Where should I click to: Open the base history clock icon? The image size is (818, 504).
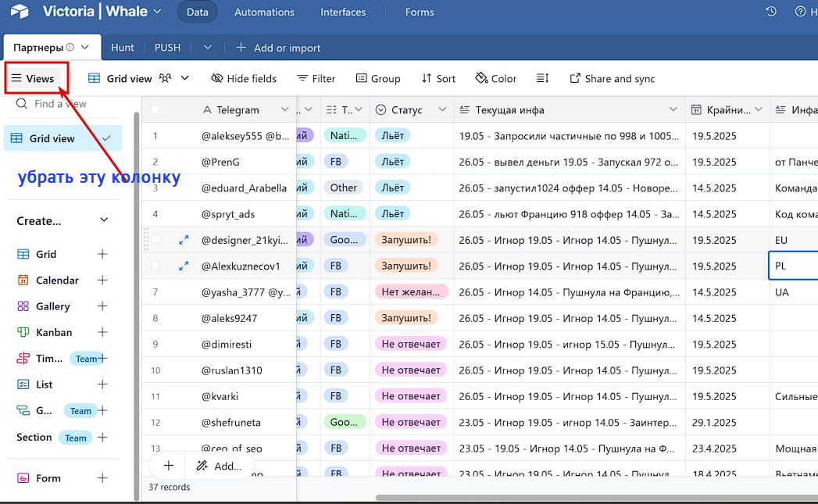(770, 12)
